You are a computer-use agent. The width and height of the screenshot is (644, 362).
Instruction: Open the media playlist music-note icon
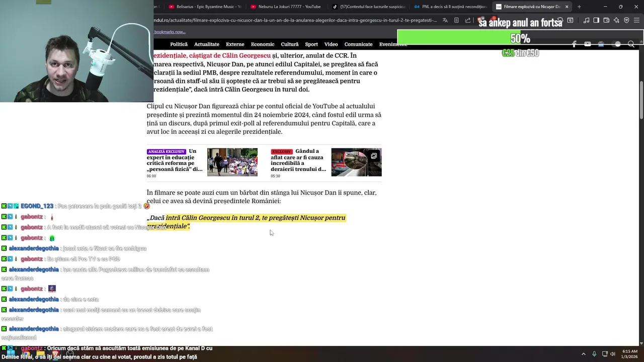coord(586,21)
